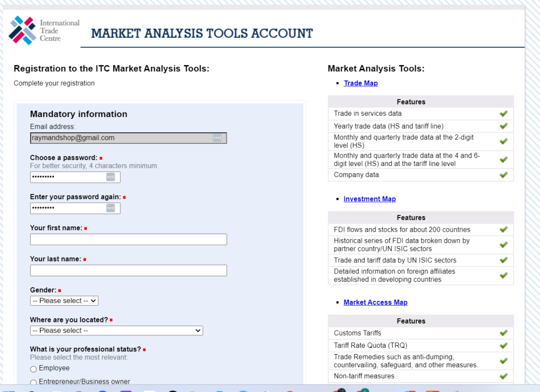This screenshot has height=392, width=540.
Task: Click the checkmark for 4 and 6-digit level data
Action: coord(504,159)
